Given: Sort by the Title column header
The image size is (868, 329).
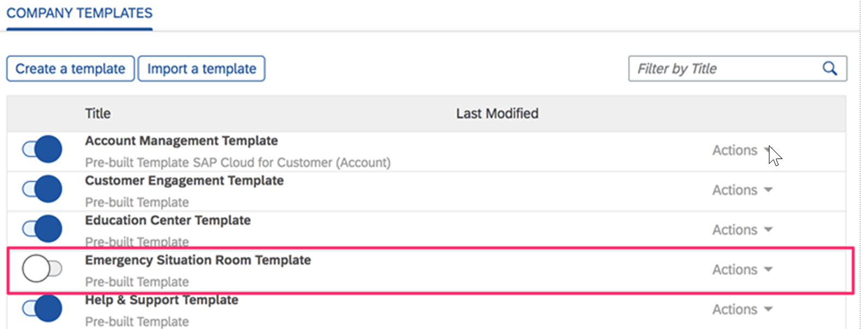Looking at the screenshot, I should [97, 113].
